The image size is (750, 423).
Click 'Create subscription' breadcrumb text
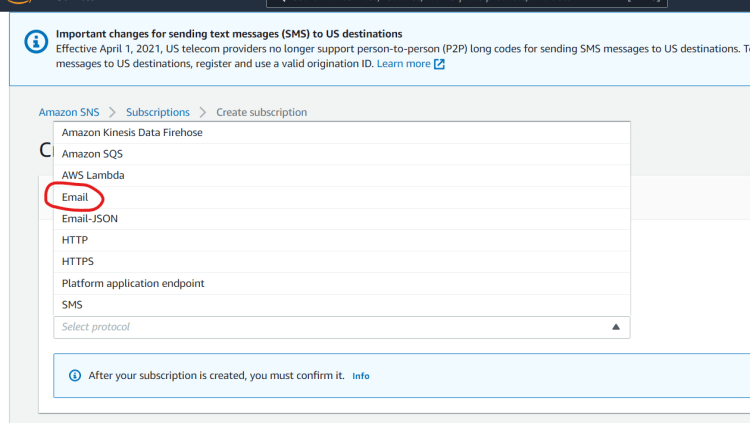262,112
